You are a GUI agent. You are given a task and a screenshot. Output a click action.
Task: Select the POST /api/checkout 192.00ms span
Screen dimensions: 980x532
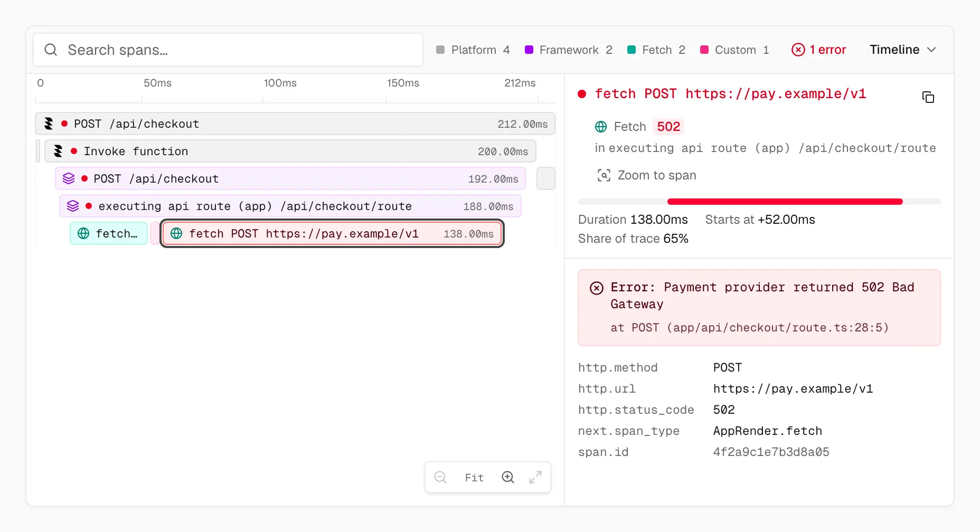(x=290, y=178)
